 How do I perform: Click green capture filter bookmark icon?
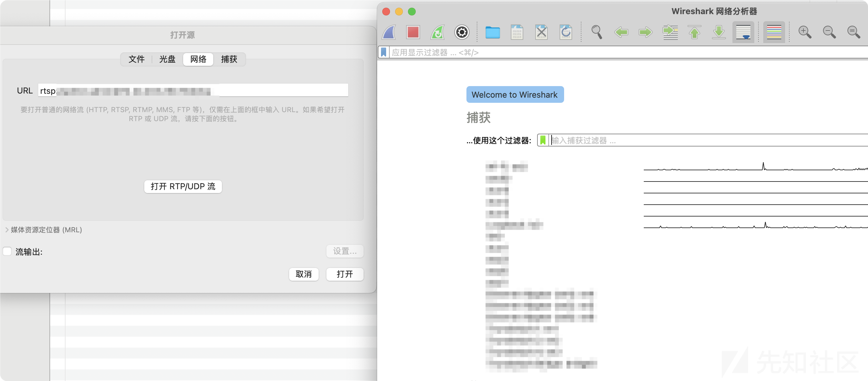point(543,140)
